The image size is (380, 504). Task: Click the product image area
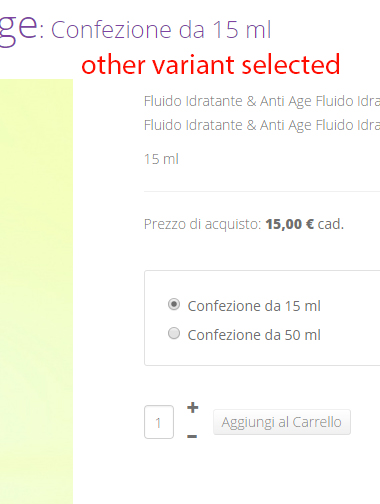(36, 291)
